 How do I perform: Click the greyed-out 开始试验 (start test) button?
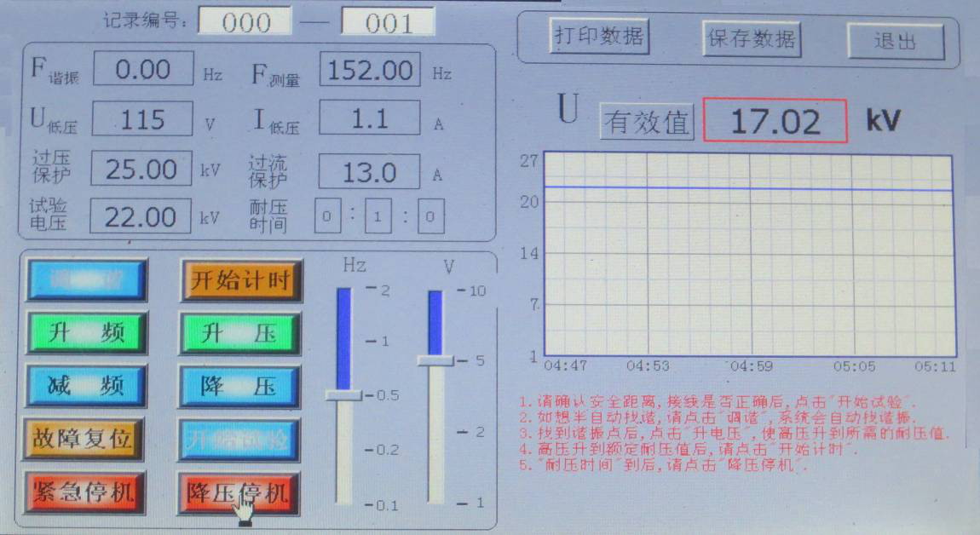click(x=239, y=440)
